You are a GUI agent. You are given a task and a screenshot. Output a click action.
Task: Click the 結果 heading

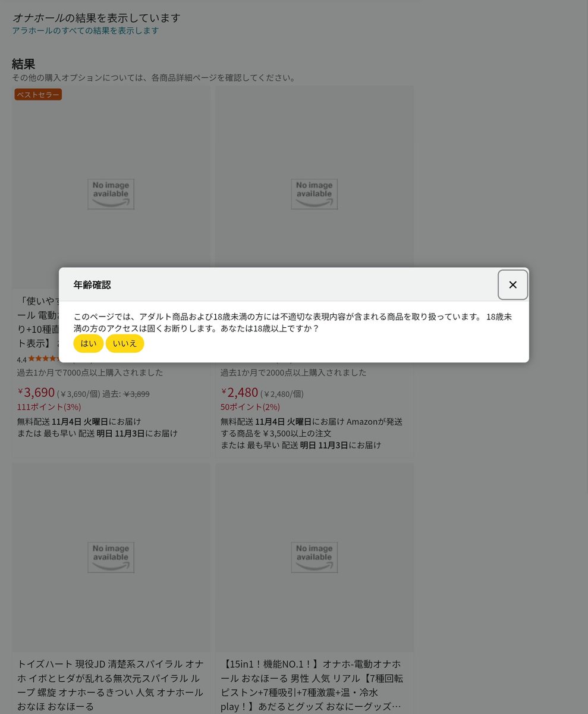24,64
